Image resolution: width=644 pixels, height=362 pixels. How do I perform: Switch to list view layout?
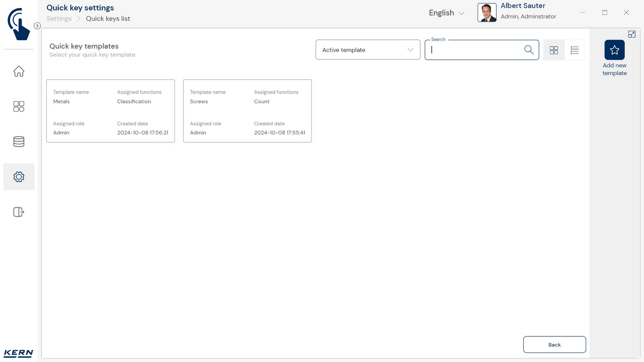(x=575, y=50)
